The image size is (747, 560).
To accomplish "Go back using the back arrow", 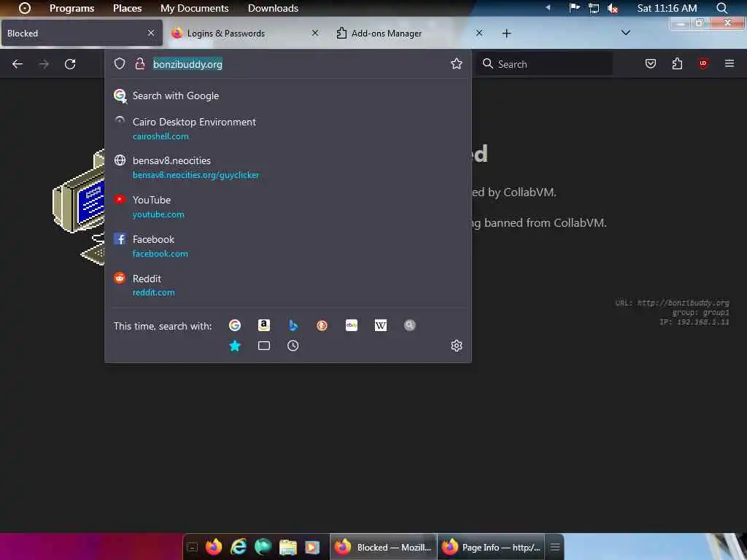I will tap(18, 64).
